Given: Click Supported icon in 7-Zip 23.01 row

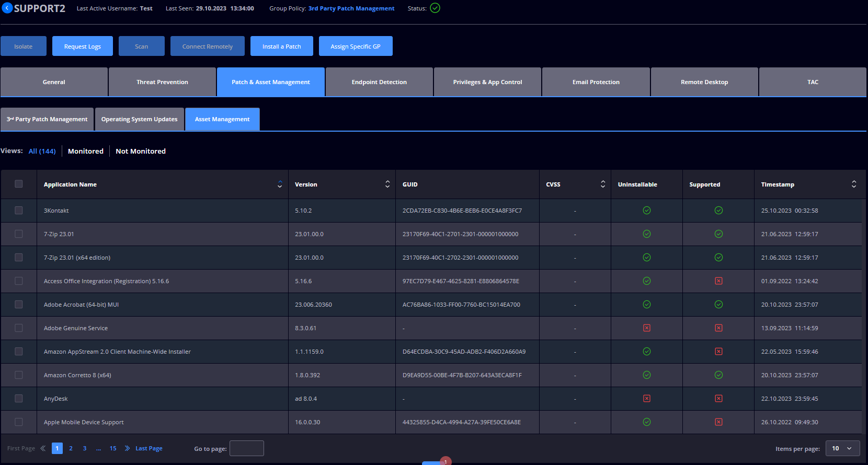Looking at the screenshot, I should coord(718,234).
